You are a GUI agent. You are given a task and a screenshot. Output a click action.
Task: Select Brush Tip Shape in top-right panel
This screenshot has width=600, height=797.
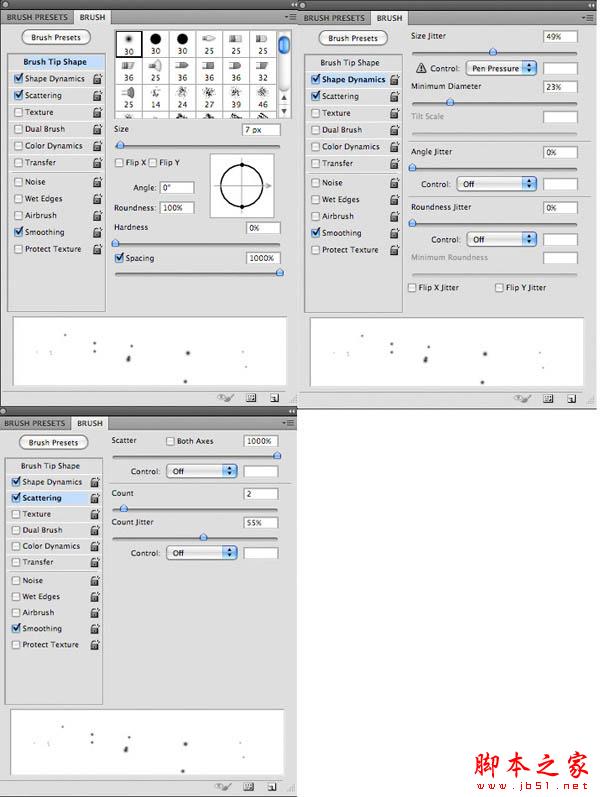click(350, 63)
